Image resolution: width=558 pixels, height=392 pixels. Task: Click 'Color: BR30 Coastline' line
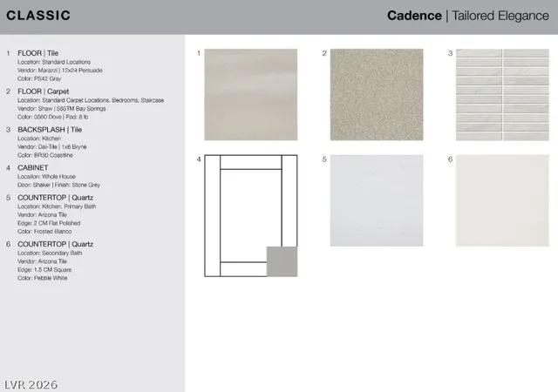45,155
